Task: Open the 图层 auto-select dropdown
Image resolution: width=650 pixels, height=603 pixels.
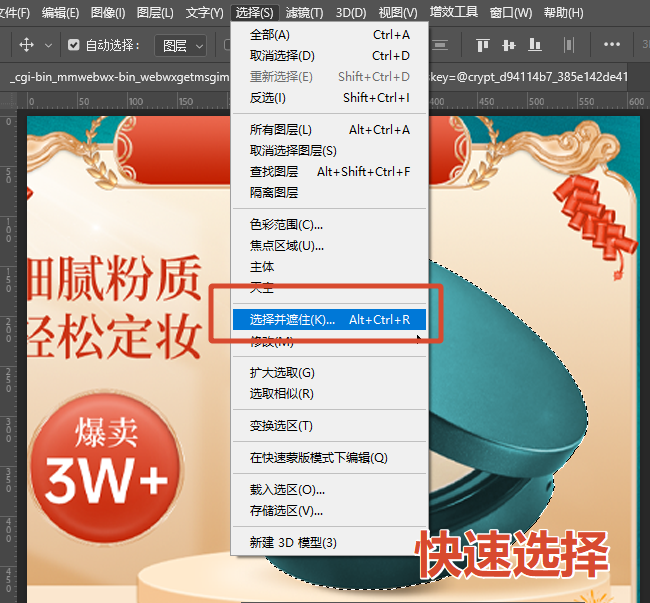Action: 181,45
